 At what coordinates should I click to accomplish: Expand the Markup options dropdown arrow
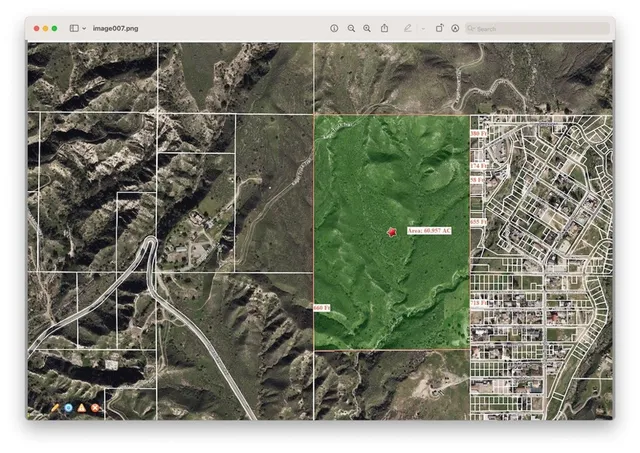click(422, 28)
